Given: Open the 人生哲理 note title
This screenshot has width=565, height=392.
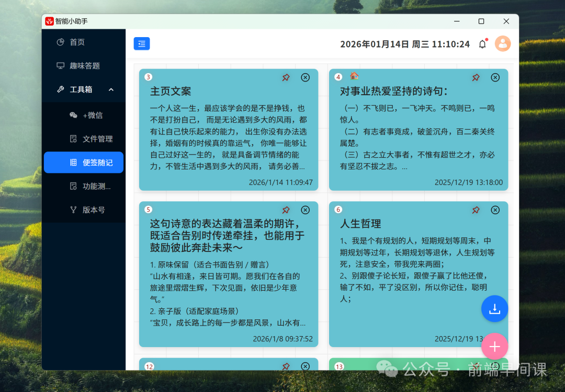Looking at the screenshot, I should (x=360, y=224).
